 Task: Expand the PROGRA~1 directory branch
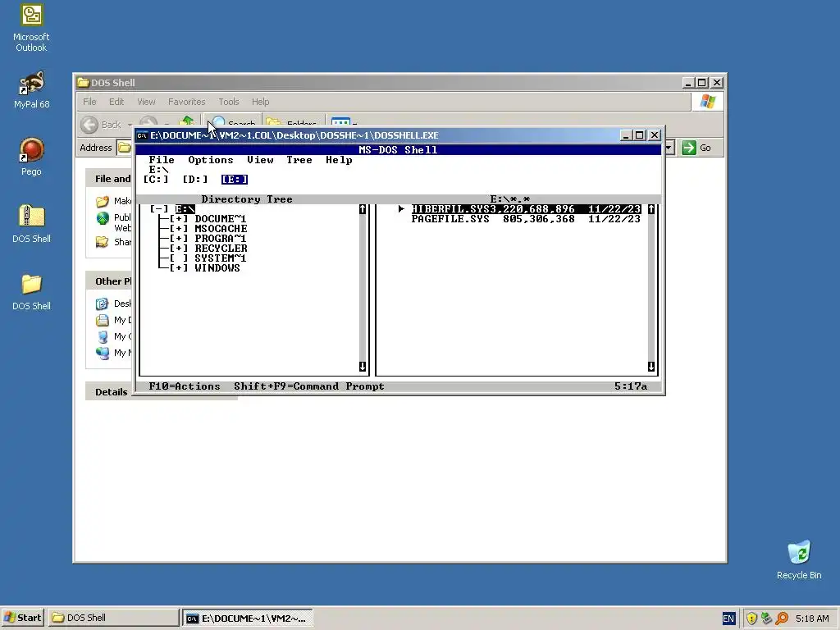pos(178,239)
